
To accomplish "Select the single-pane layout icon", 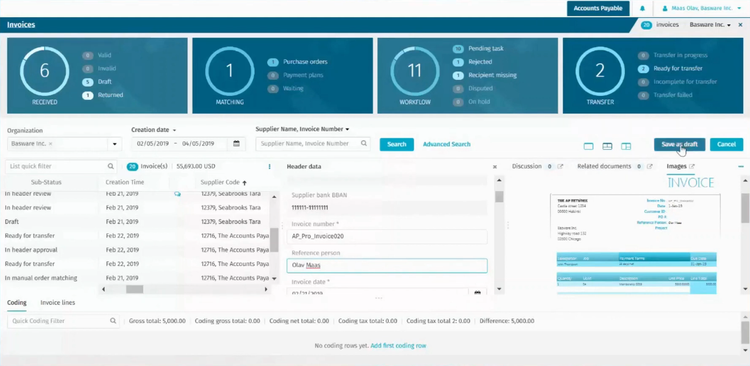I will click(588, 146).
